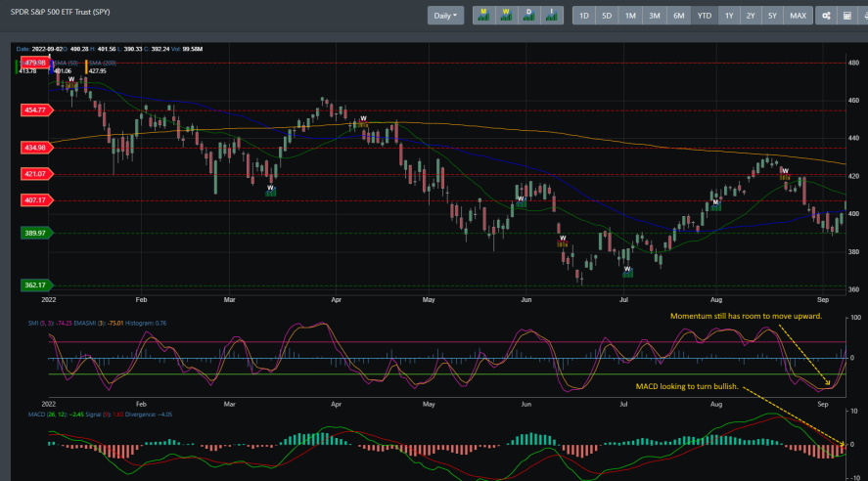
Task: Switch chart to the 2Y range
Action: [751, 16]
